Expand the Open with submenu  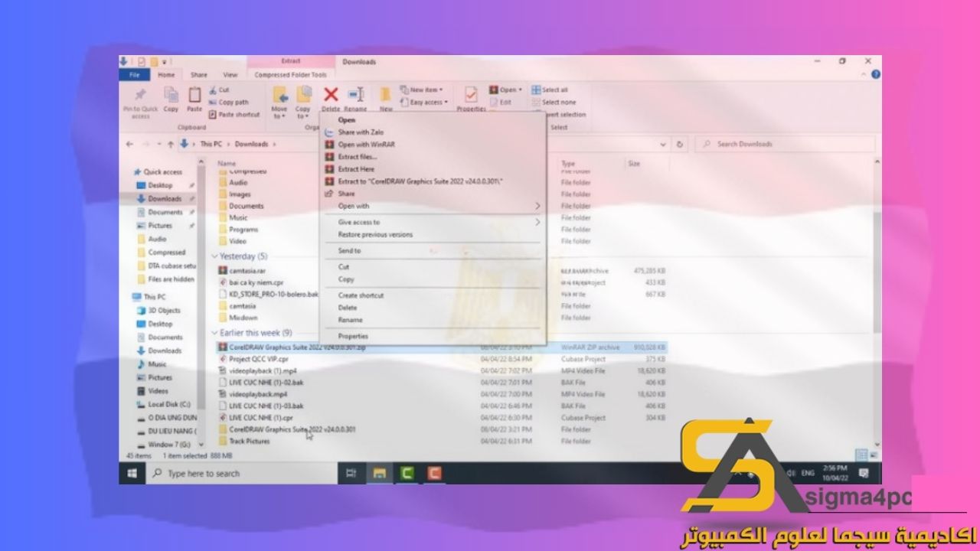(x=433, y=206)
